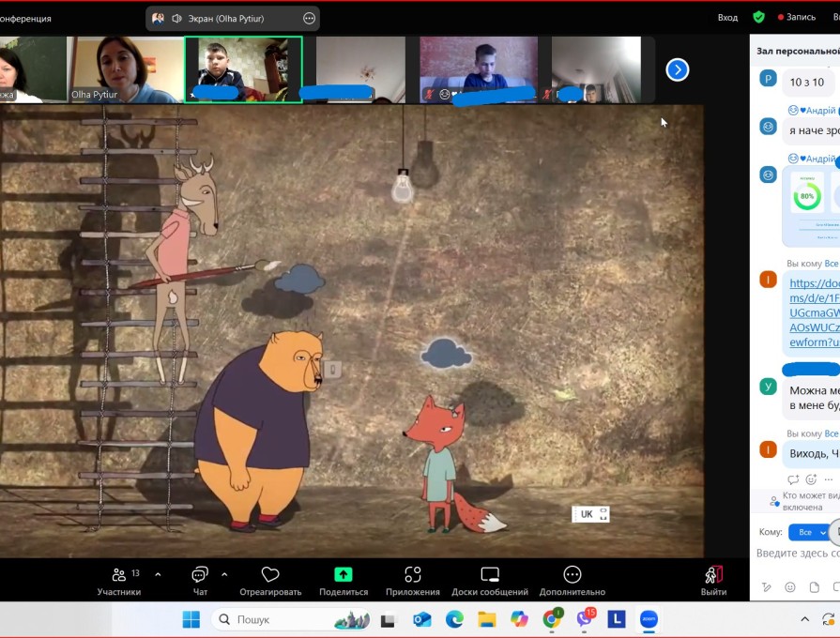The image size is (840, 638).
Task: Reply in thread to the last chat message
Action: [x=793, y=479]
